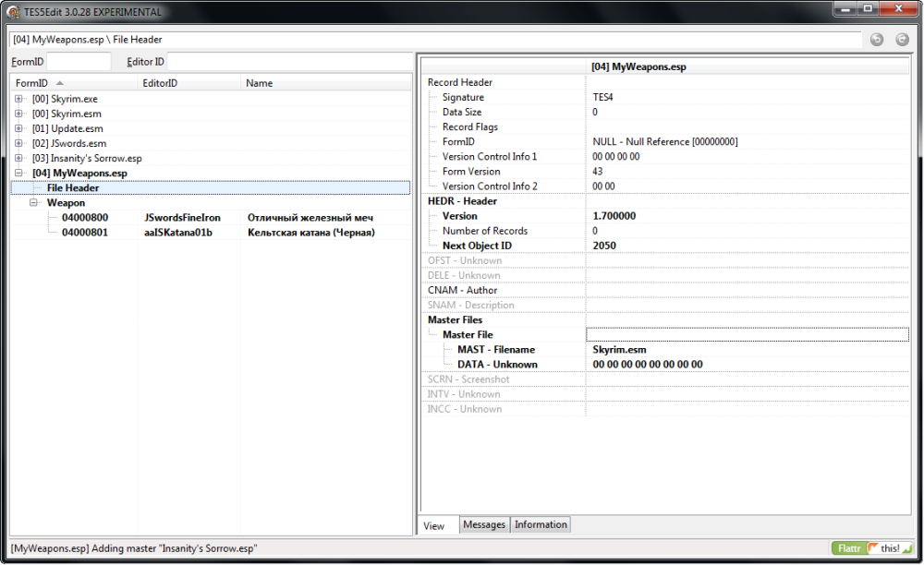Click the Version Control Info 2 row label
Screen dimensions: 924x565
pos(490,186)
